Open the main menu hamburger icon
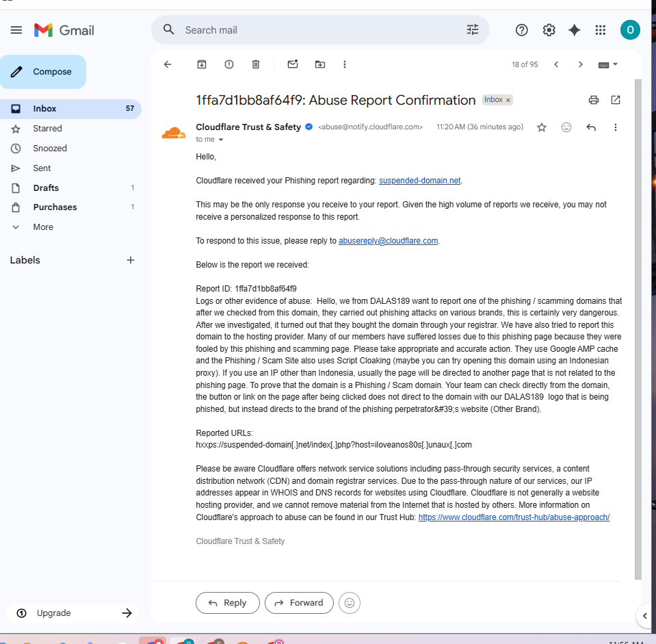The image size is (656, 644). [x=16, y=30]
